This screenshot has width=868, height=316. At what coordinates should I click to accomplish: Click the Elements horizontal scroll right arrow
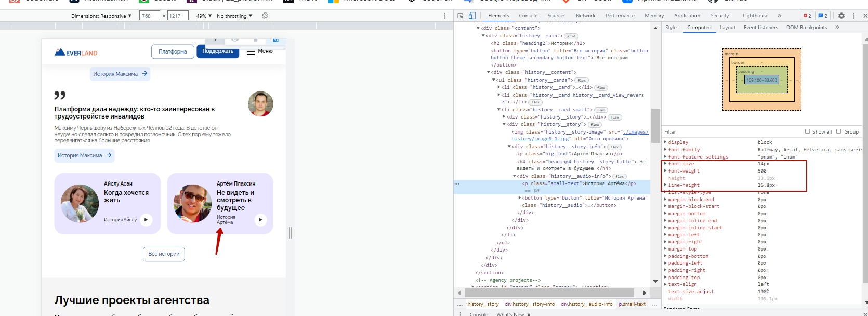(x=645, y=293)
